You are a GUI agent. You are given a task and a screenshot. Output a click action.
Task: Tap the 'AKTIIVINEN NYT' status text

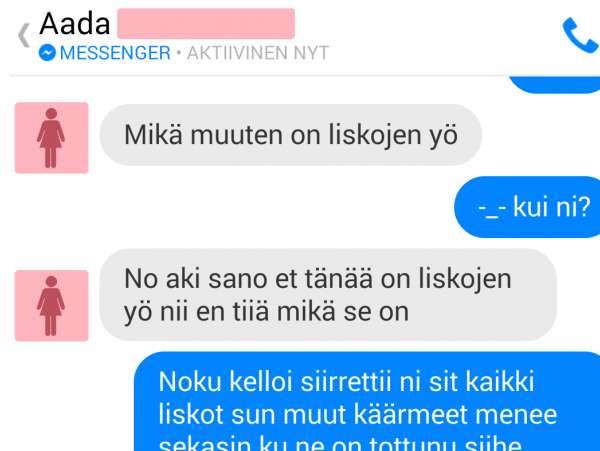point(258,53)
